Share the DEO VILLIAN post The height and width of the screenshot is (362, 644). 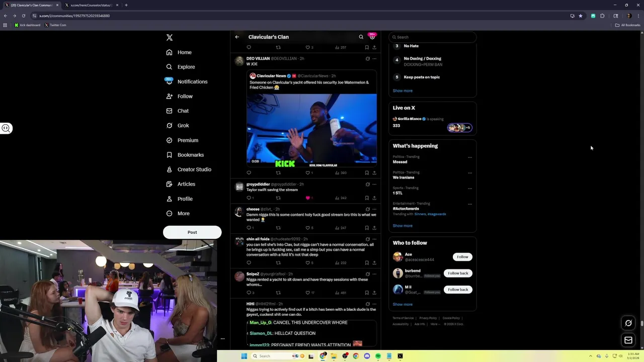tap(374, 173)
